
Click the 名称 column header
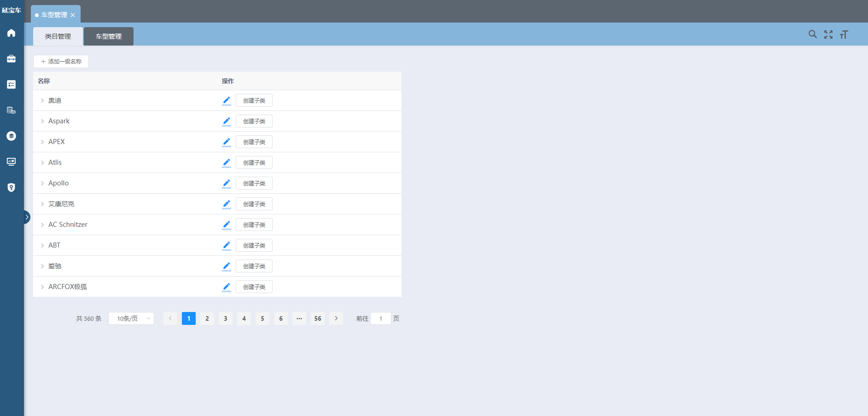44,81
